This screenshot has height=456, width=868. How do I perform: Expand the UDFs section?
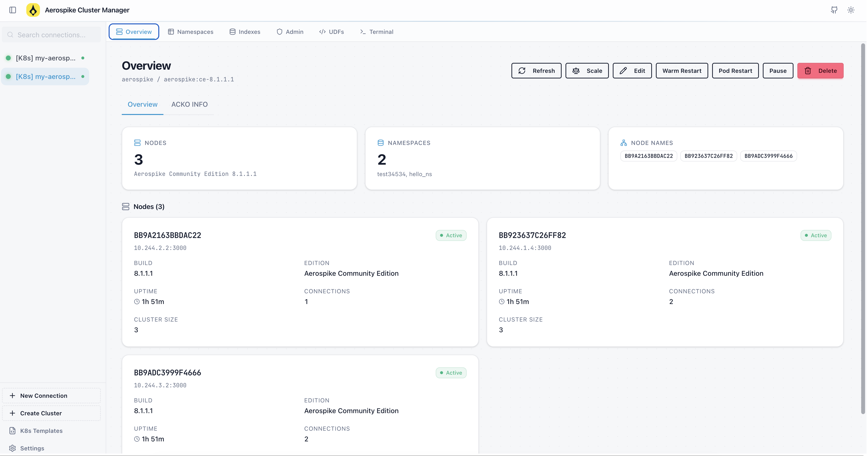331,31
